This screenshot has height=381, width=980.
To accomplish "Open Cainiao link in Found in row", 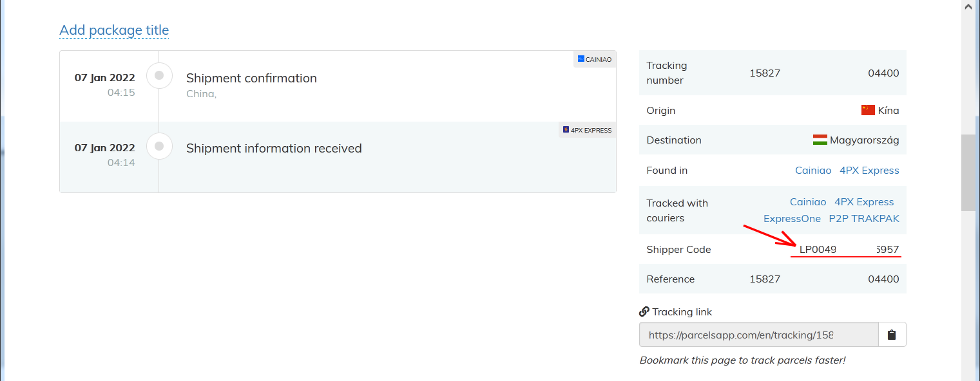I will [813, 171].
